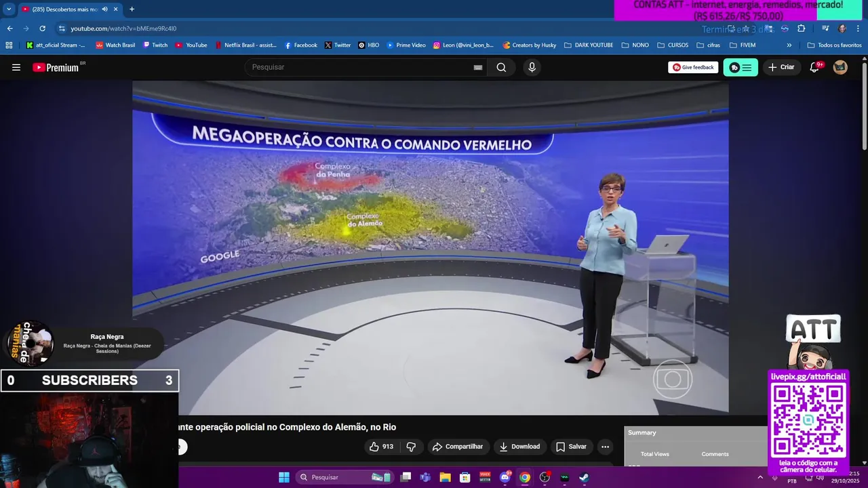Expand the FIVEM bookmark folder
Screen dimensions: 868x488
click(742, 45)
